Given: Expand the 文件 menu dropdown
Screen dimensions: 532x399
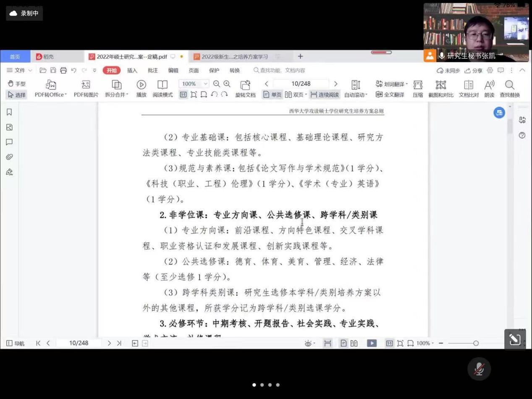Looking at the screenshot, I should point(19,70).
